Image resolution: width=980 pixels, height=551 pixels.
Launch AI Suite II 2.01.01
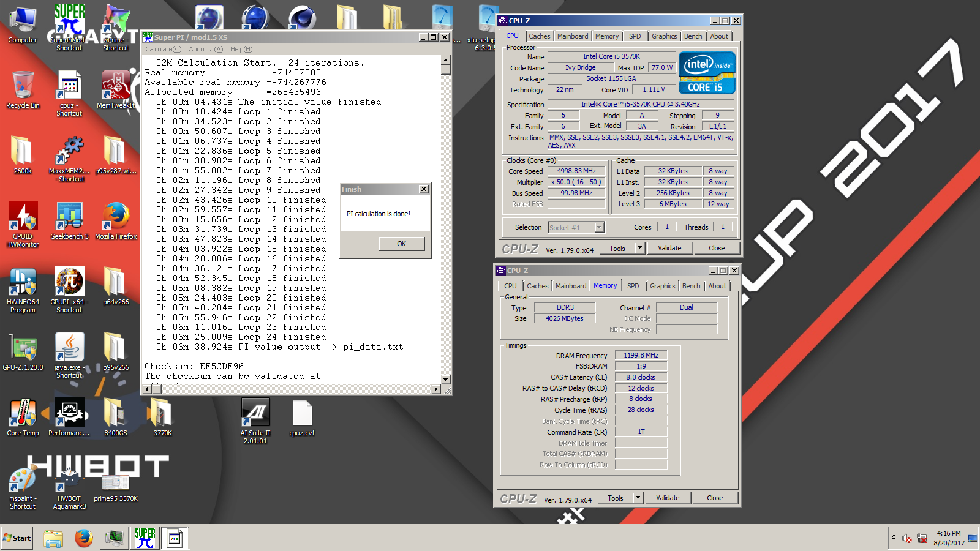coord(255,421)
